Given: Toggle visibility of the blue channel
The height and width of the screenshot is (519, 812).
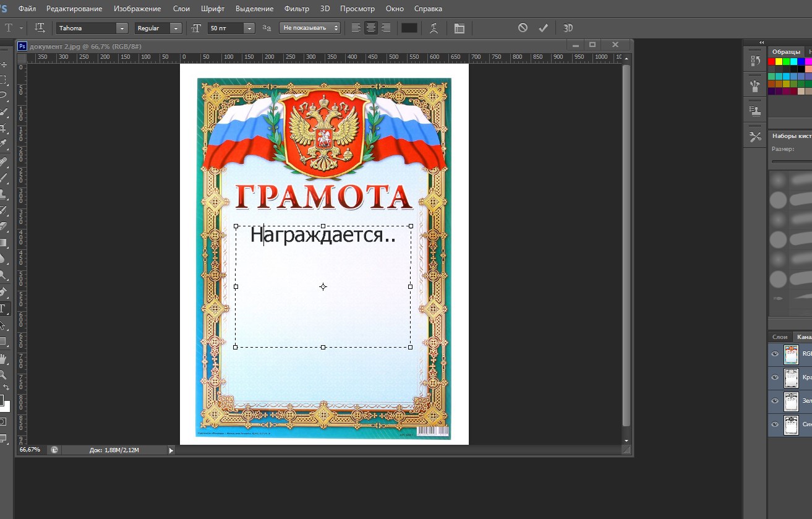Looking at the screenshot, I should [775, 424].
